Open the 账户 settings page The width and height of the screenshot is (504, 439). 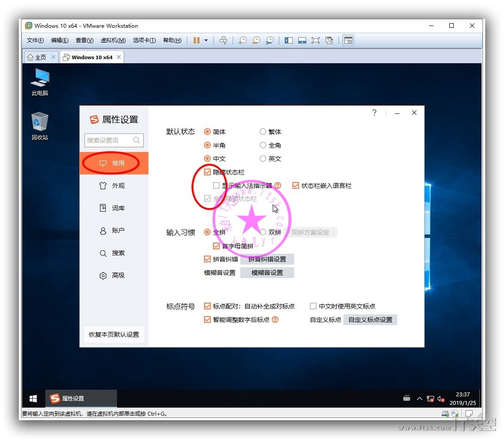pyautogui.click(x=114, y=231)
